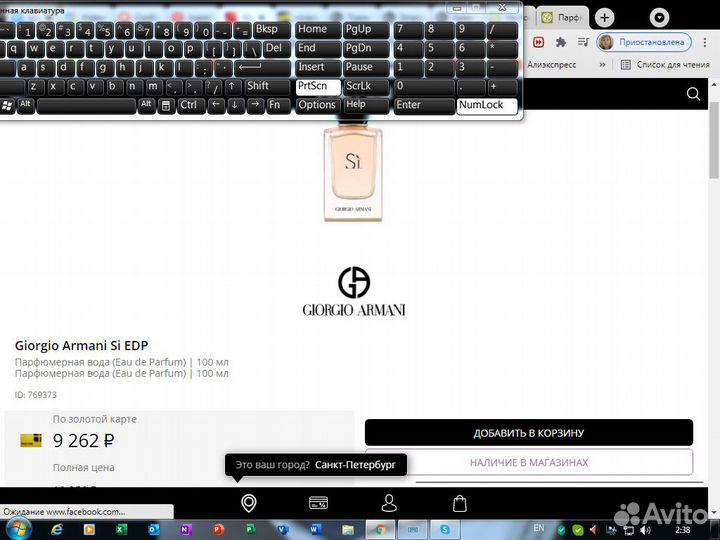This screenshot has height=540, width=720.
Task: Open the shopping bag cart icon
Action: click(x=459, y=503)
